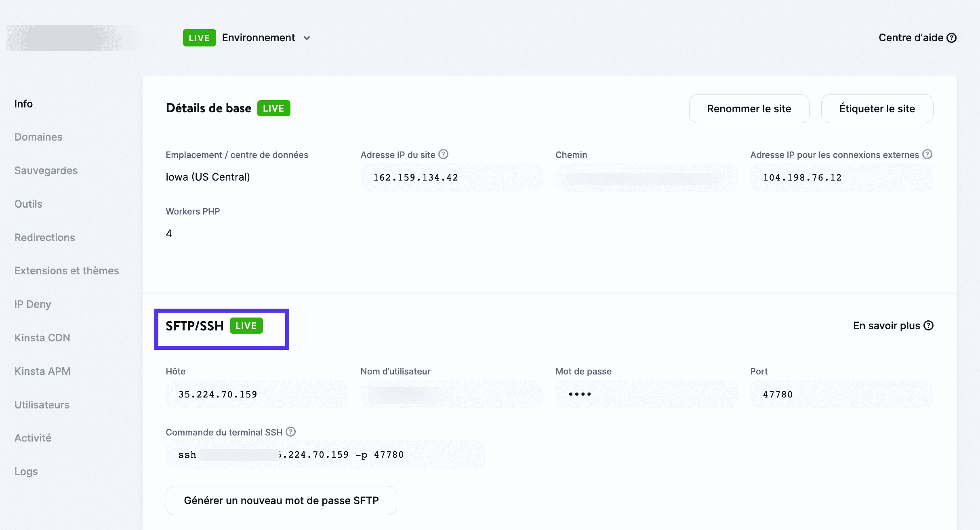980x530 pixels.
Task: Click the LIVE badge beside Détails de base
Action: pos(274,108)
